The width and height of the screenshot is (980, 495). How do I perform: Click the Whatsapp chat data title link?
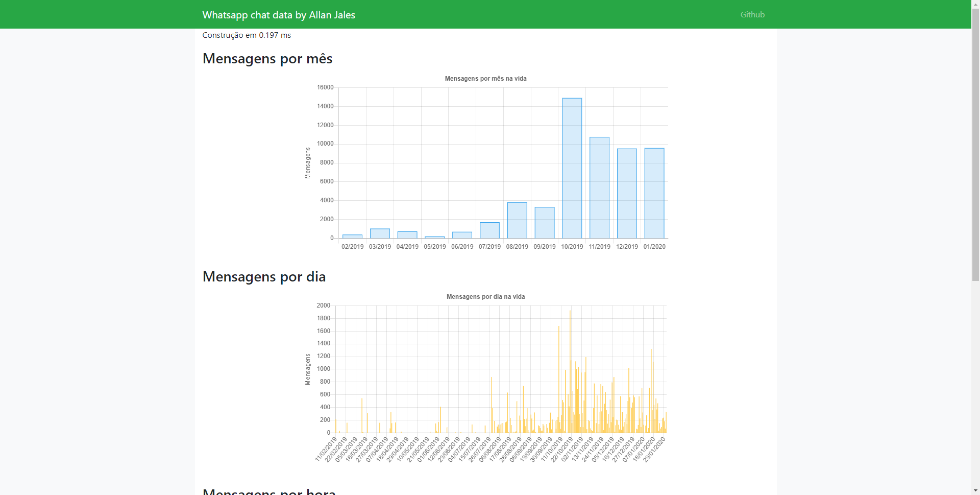(279, 15)
